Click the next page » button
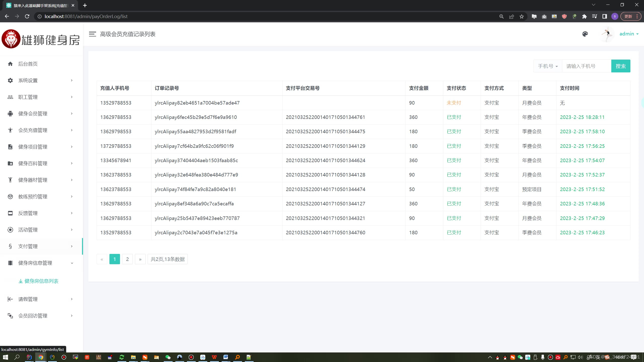The height and width of the screenshot is (362, 644). click(140, 259)
